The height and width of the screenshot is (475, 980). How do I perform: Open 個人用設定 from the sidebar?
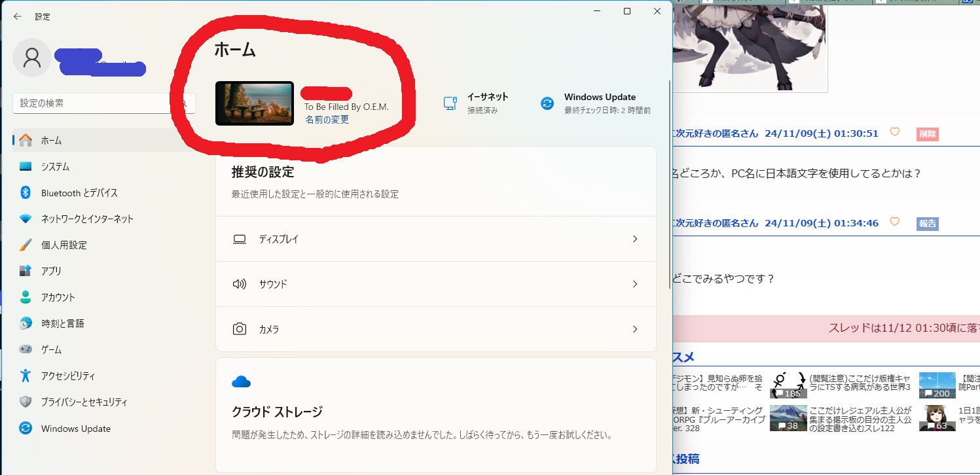click(x=64, y=245)
